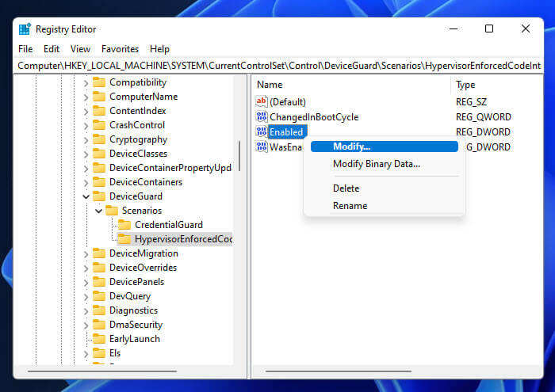Collapse the Scenarios key

pos(99,211)
